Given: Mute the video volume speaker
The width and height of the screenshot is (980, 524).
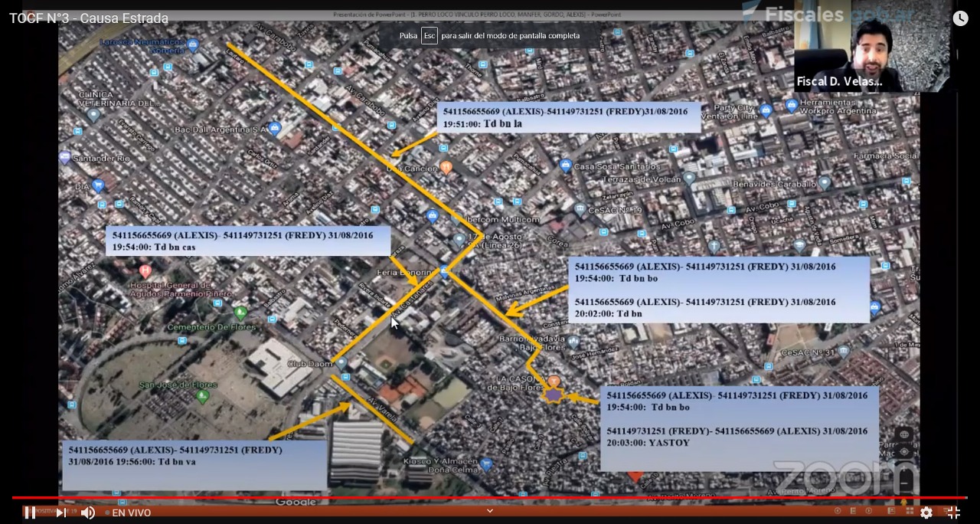Looking at the screenshot, I should [x=88, y=513].
